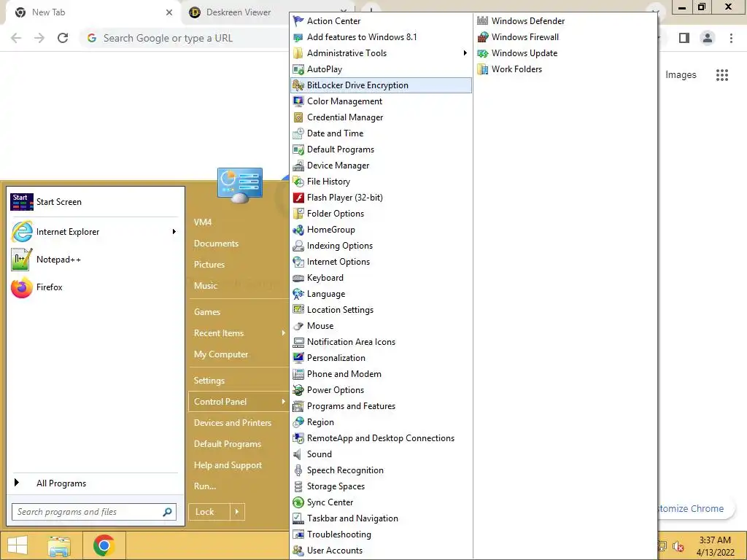Open the green Sync Center icon
The width and height of the screenshot is (747, 560).
pos(298,502)
